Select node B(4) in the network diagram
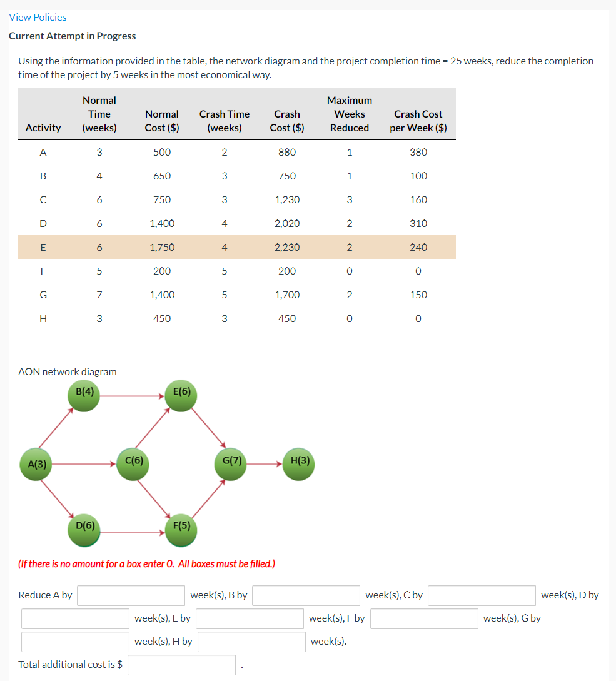Screen dimensions: 616x681 [x=84, y=395]
